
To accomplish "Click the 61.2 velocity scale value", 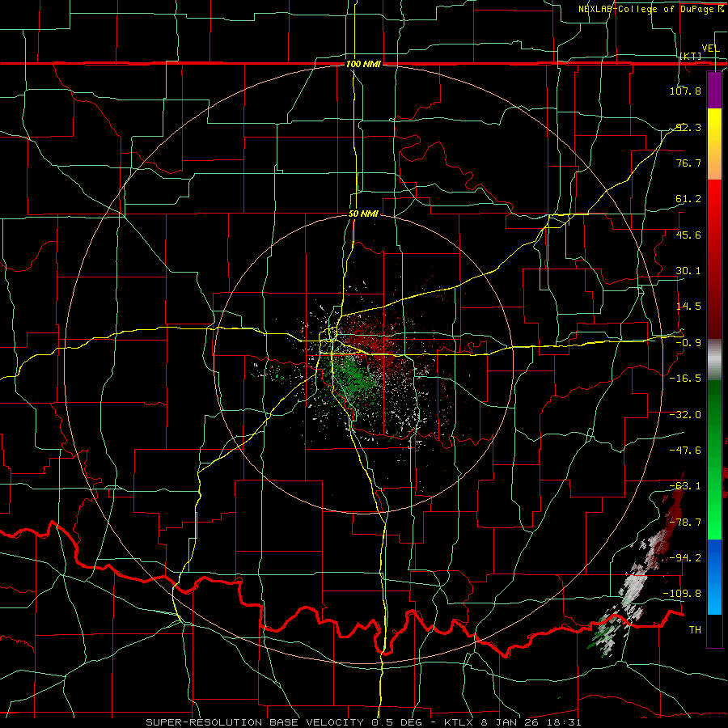I will pos(688,199).
